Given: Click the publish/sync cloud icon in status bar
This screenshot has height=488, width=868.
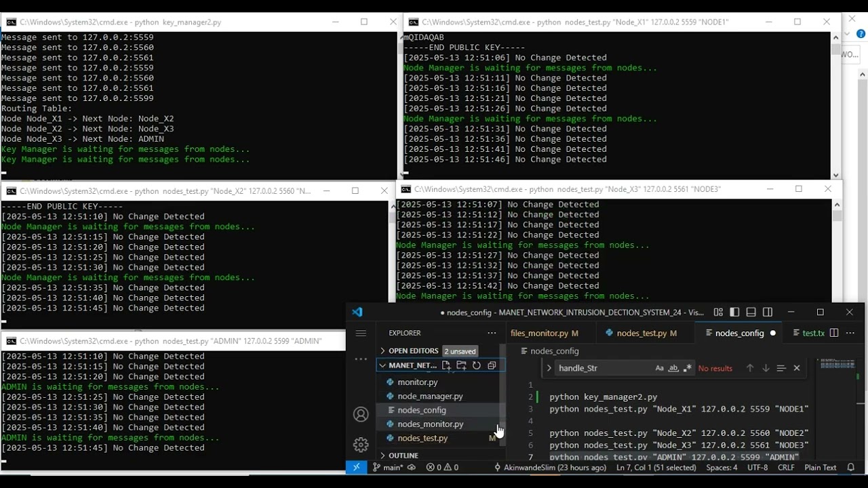Looking at the screenshot, I should point(412,467).
